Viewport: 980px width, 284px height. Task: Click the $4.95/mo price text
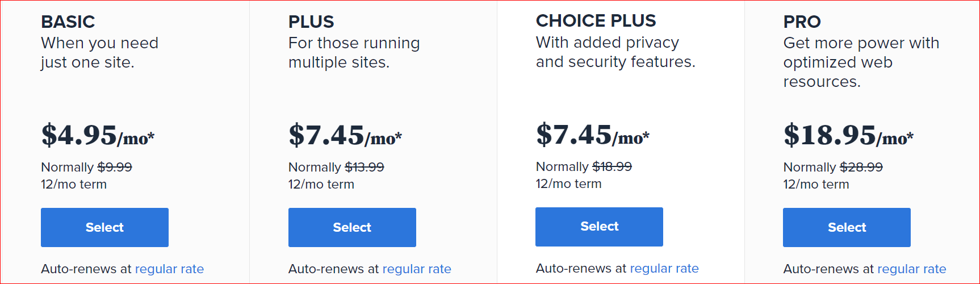tap(98, 135)
